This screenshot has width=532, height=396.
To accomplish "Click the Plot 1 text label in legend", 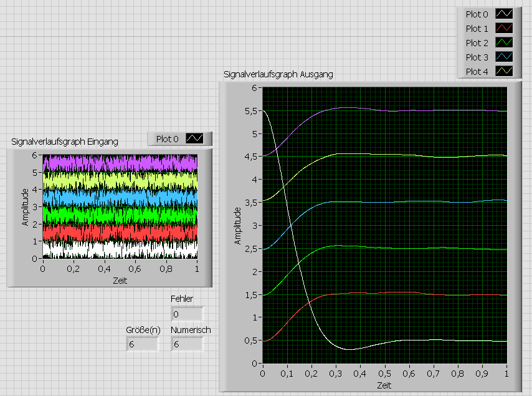I will click(x=477, y=28).
